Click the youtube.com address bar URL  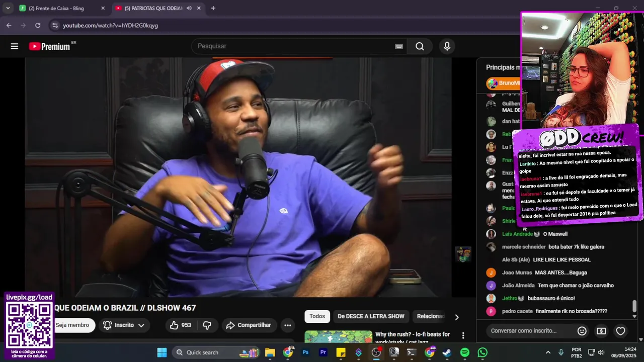pos(110,25)
